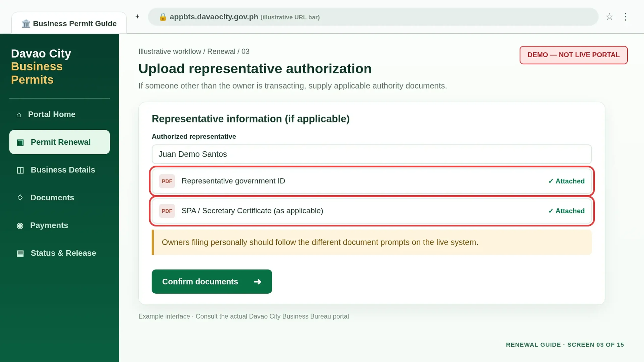Click the breadcrumb Illustrative workflow / Renewal / 03
This screenshot has height=362, width=644.
(x=194, y=52)
